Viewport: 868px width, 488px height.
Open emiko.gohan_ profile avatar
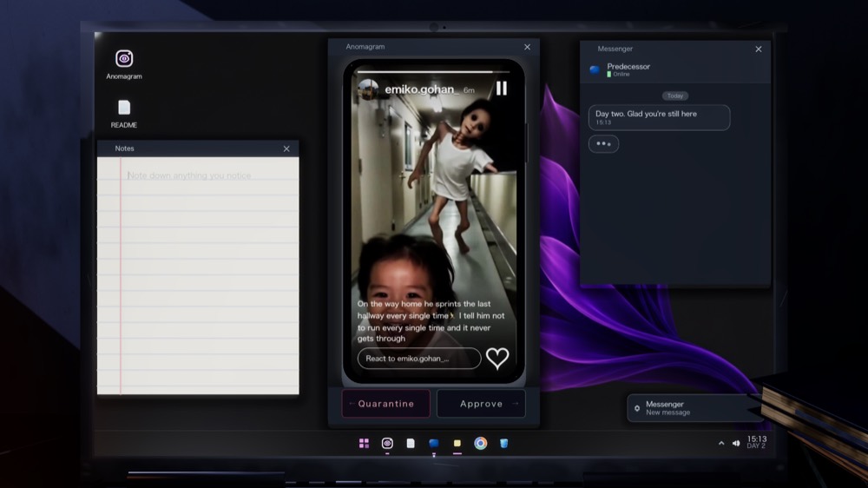[368, 89]
